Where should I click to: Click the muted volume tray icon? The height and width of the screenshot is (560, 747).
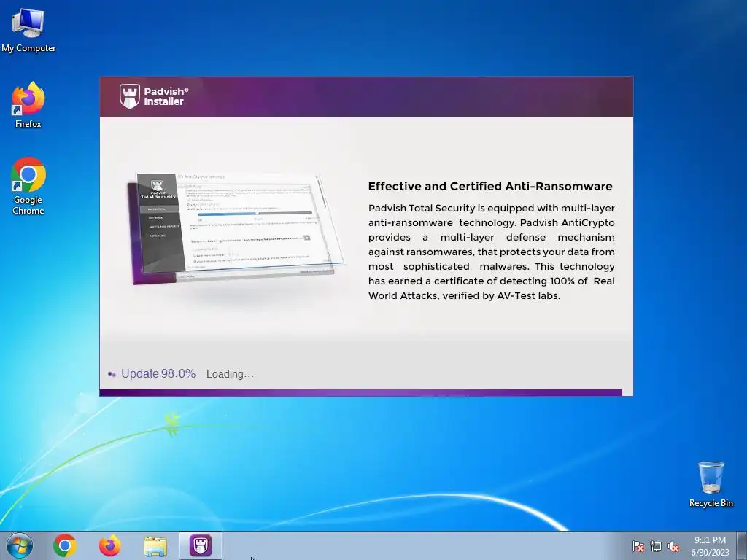coord(673,546)
